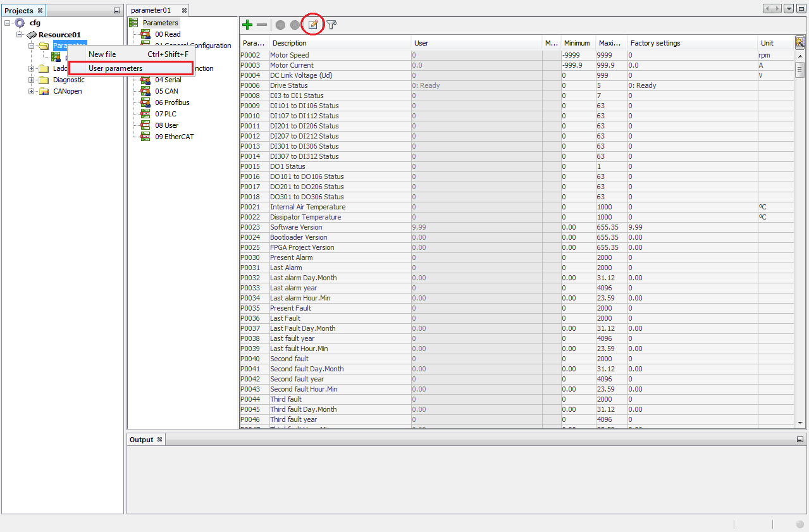The width and height of the screenshot is (809, 532).
Task: Click the table scrollbar up arrow
Action: 800,56
